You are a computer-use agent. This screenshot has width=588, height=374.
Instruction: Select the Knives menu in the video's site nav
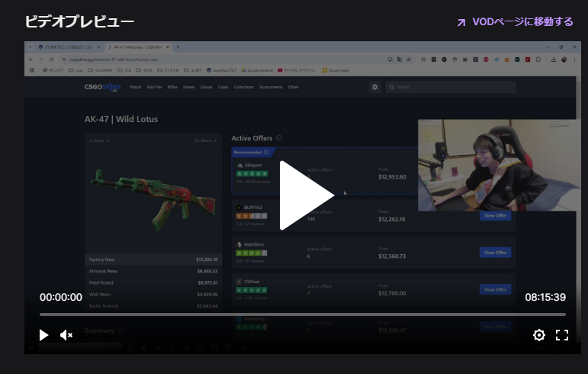[x=188, y=87]
